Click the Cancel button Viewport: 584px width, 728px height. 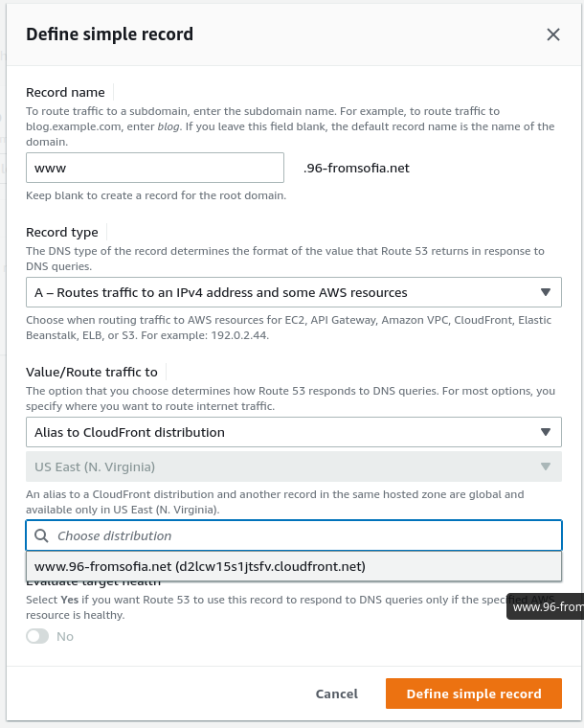[x=336, y=694]
